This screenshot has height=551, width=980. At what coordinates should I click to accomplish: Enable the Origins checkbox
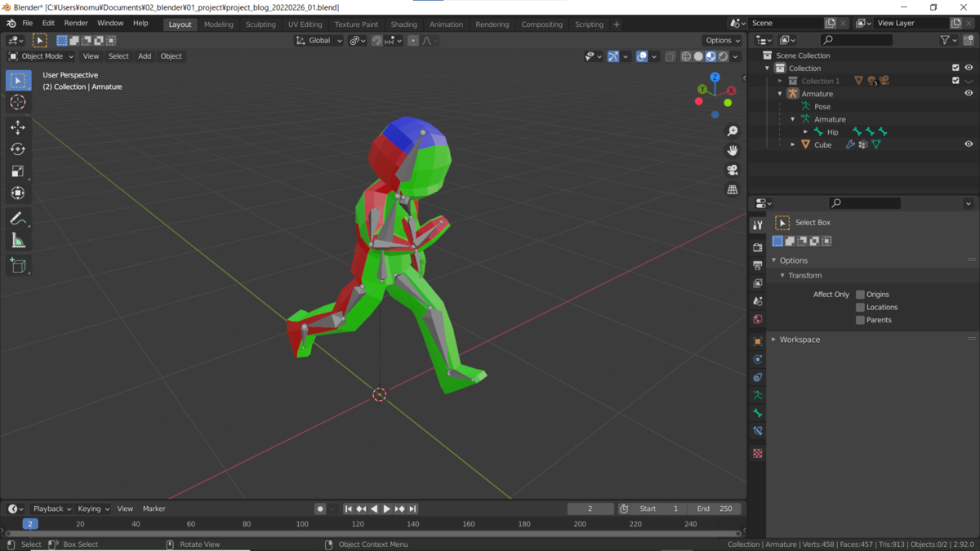coord(860,295)
